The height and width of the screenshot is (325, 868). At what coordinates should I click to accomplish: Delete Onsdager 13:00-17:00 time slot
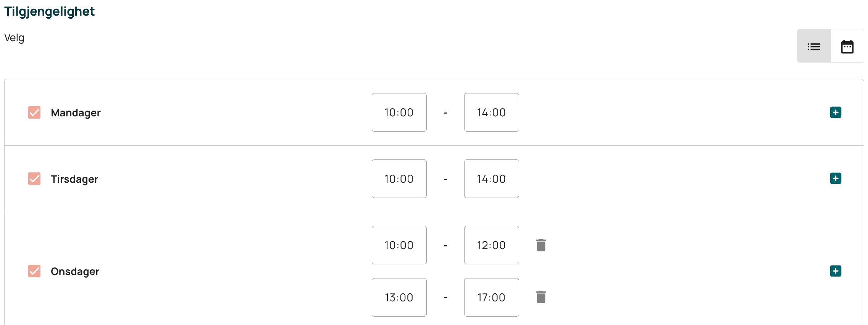click(x=541, y=297)
